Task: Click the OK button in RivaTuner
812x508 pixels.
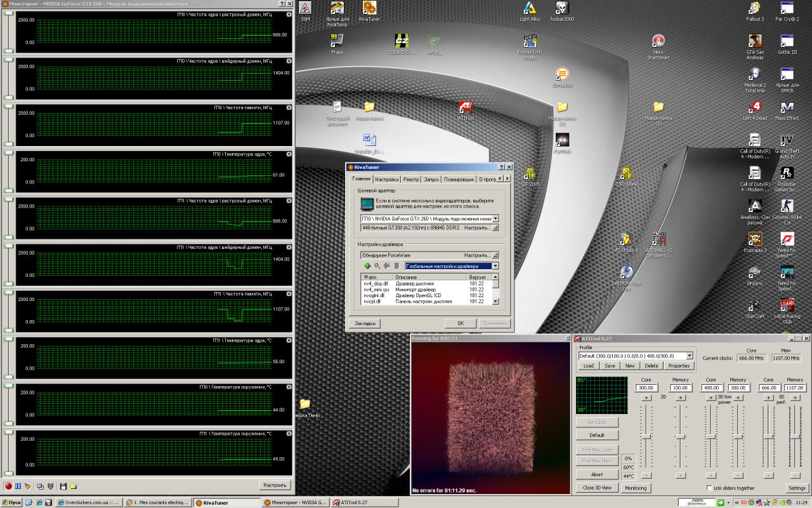Action: (x=461, y=323)
